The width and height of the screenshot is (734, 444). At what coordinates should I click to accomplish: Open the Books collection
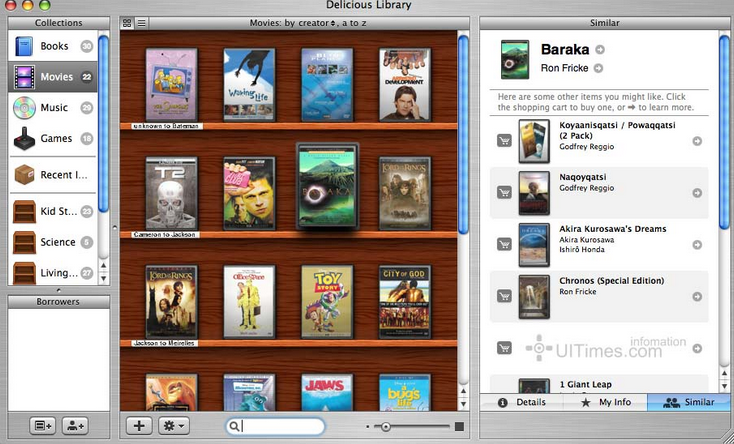[x=52, y=46]
